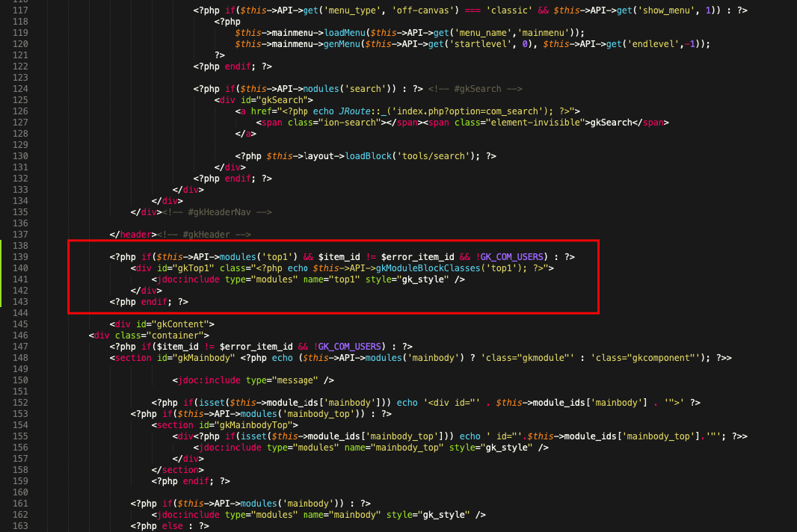Click the 'off-canvas' string literal

pyautogui.click(x=423, y=10)
